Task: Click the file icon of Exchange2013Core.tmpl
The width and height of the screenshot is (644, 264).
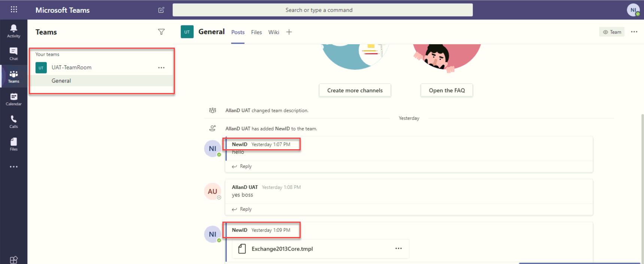Action: [x=242, y=249]
